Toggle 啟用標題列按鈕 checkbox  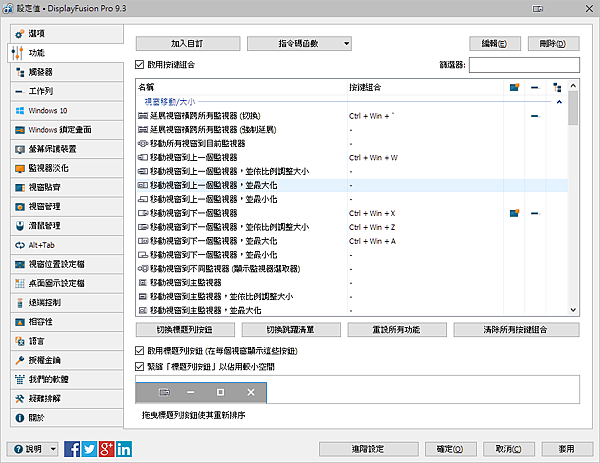140,351
